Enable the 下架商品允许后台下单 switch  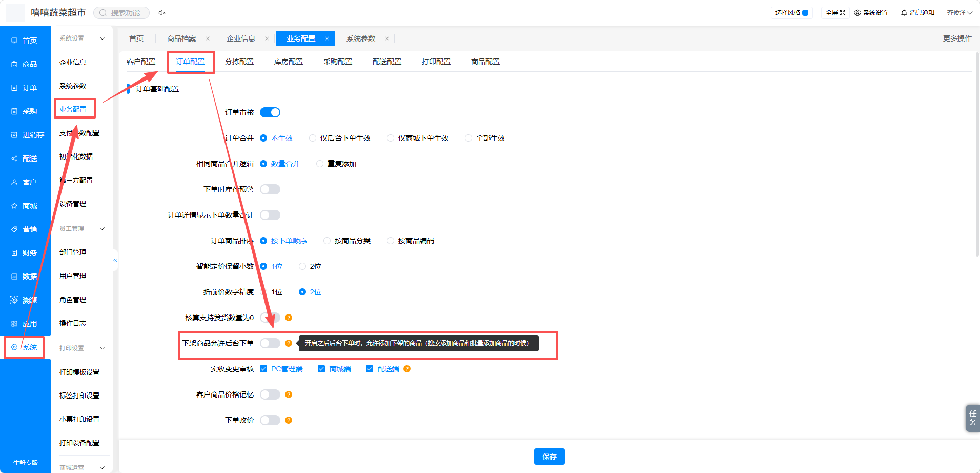coord(270,343)
